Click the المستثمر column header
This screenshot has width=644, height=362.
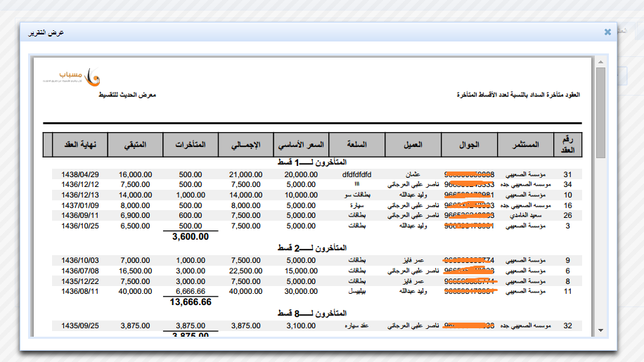525,145
